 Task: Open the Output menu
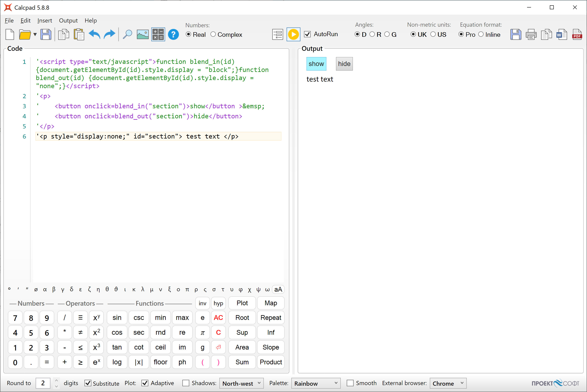pos(68,21)
